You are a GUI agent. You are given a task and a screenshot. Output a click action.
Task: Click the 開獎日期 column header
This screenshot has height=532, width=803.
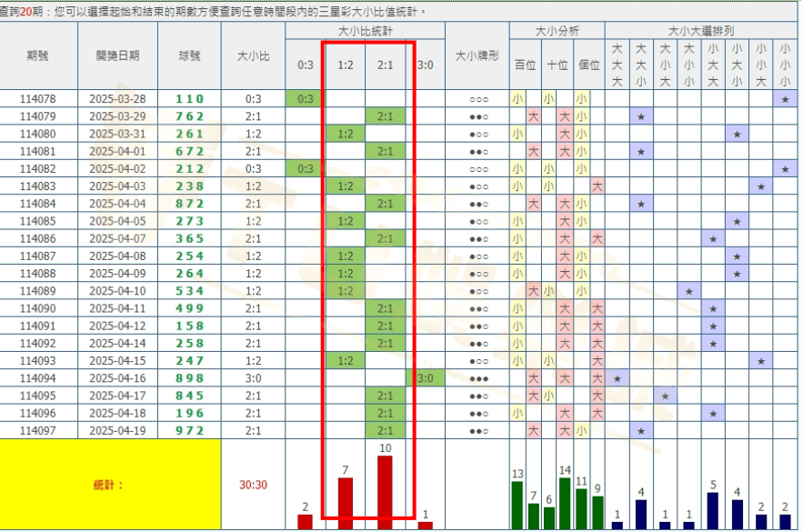[117, 55]
